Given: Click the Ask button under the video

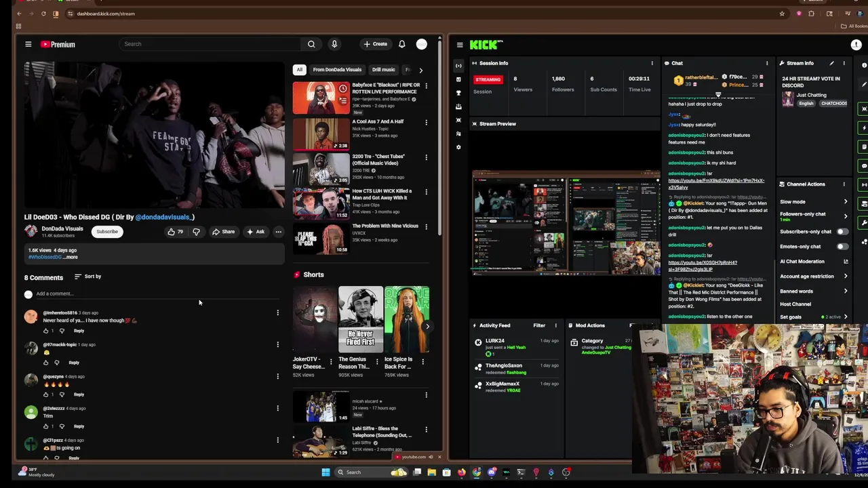Looking at the screenshot, I should [x=256, y=232].
